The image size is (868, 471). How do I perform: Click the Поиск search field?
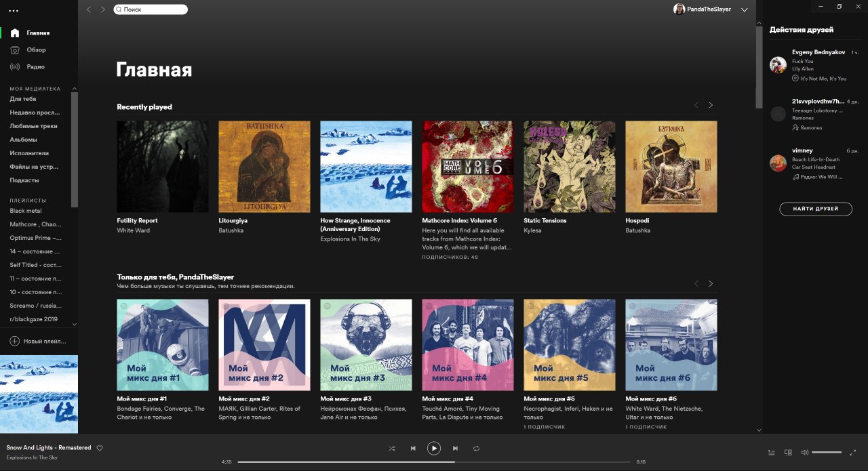tap(151, 9)
